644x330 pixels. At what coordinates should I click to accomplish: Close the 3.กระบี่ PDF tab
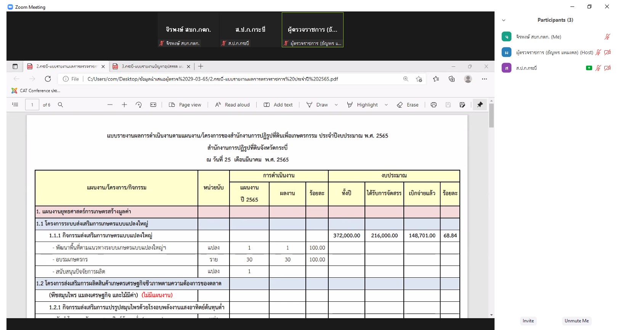(x=188, y=66)
